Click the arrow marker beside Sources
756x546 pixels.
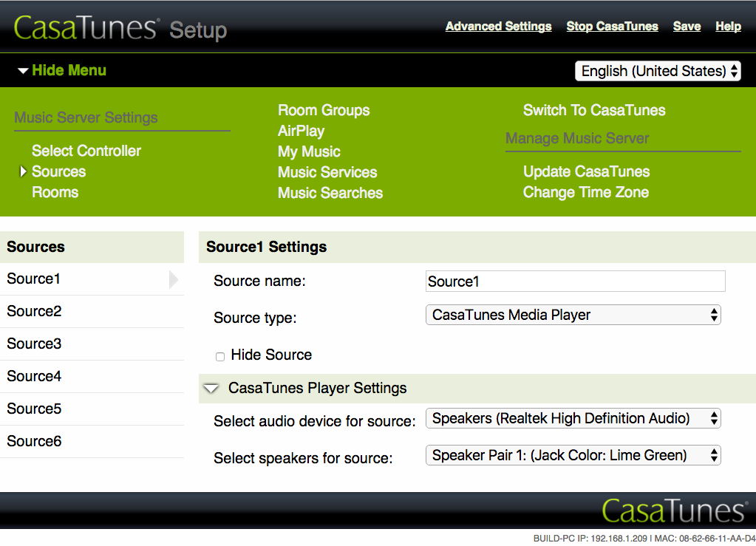tap(24, 171)
